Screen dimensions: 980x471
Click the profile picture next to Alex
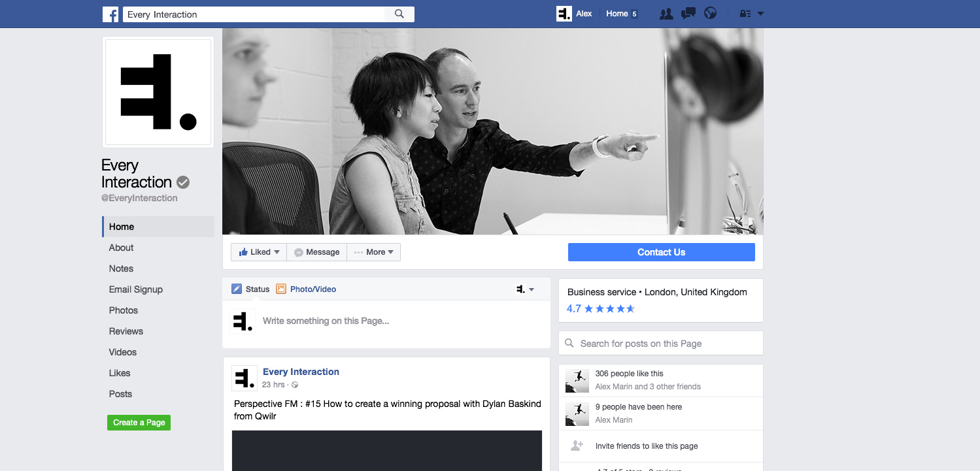point(564,14)
